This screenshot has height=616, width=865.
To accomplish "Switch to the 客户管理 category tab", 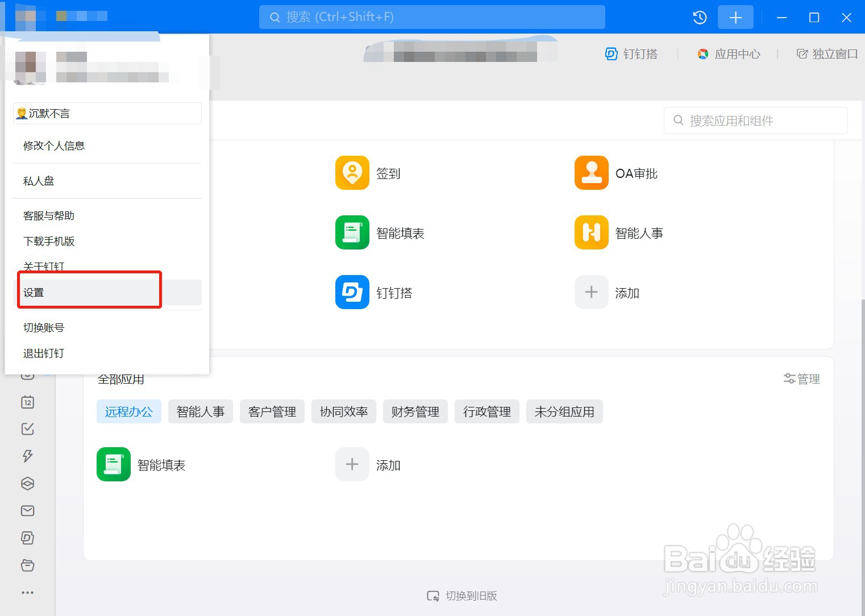I will [x=272, y=411].
